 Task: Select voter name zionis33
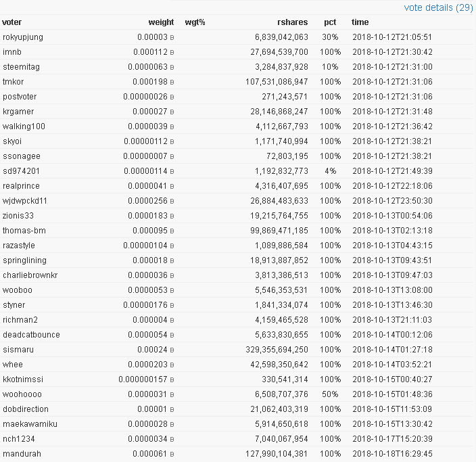coord(18,216)
